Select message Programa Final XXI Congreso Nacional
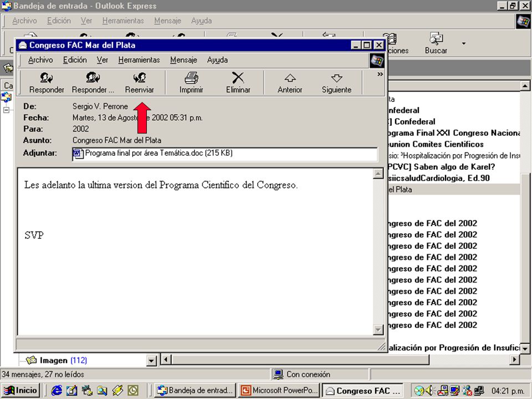532x399 pixels. 454,133
